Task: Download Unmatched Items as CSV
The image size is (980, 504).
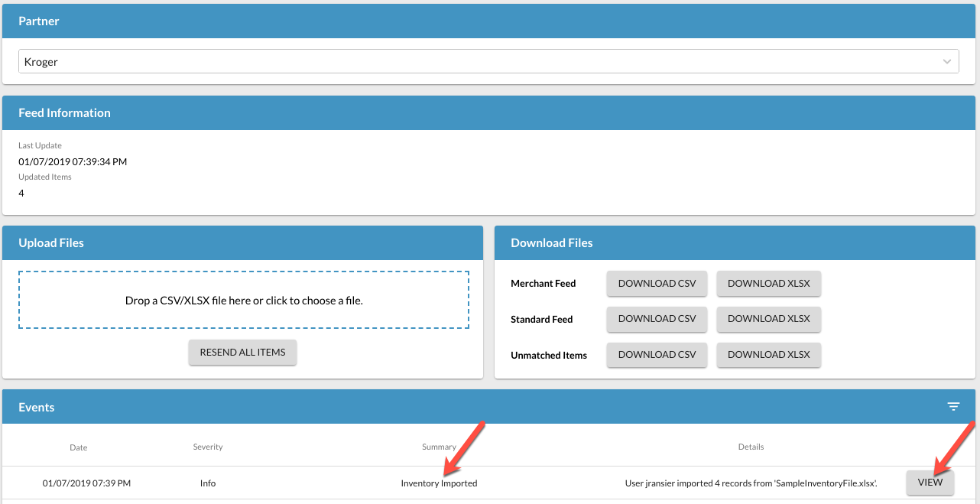Action: [x=657, y=355]
